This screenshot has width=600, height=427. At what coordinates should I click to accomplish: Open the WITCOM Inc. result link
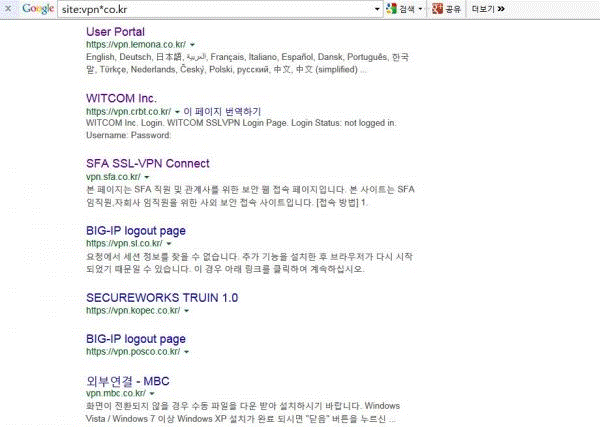(121, 97)
